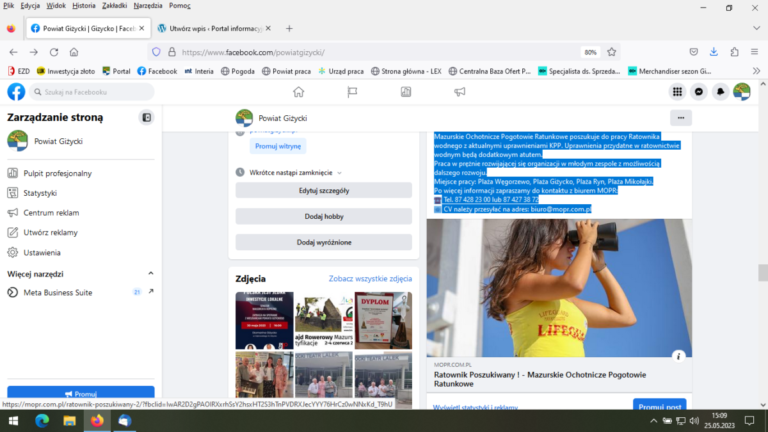
Task: Open Urząd praca bookmark
Action: [x=341, y=71]
